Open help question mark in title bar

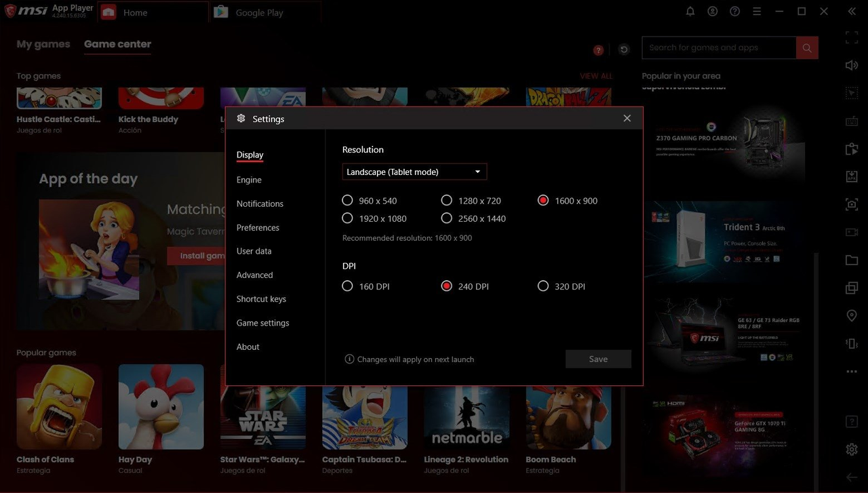pyautogui.click(x=734, y=12)
